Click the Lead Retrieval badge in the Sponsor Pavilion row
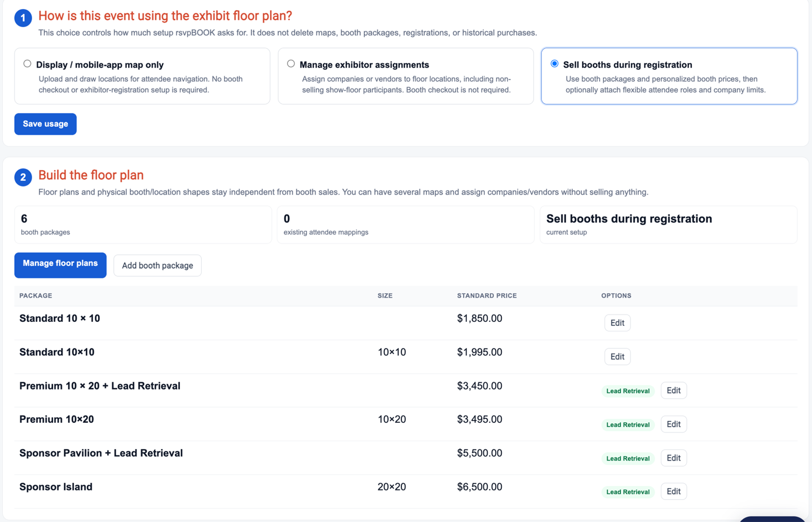 click(x=628, y=458)
